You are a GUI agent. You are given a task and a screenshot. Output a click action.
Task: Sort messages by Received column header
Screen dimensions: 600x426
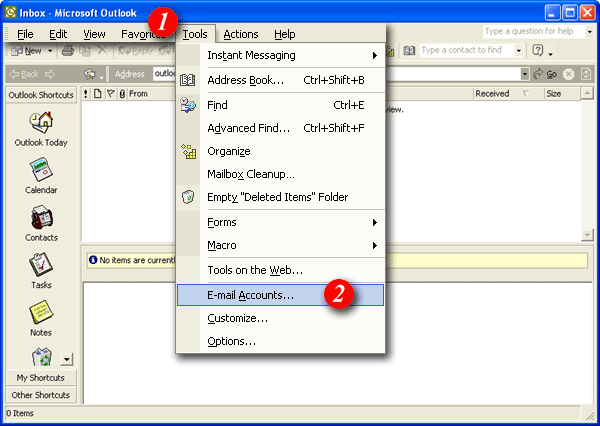(x=492, y=93)
